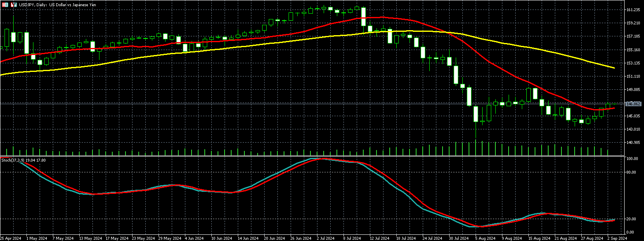Click the 27 Aug 2024 date label
The image size is (644, 241).
(592, 239)
